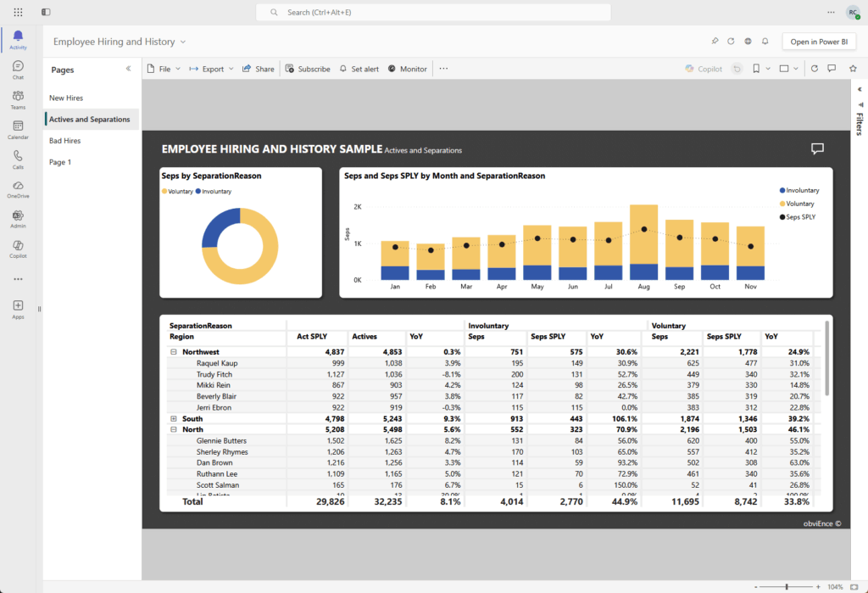Switch to Page 1
The image size is (868, 593).
pos(60,162)
